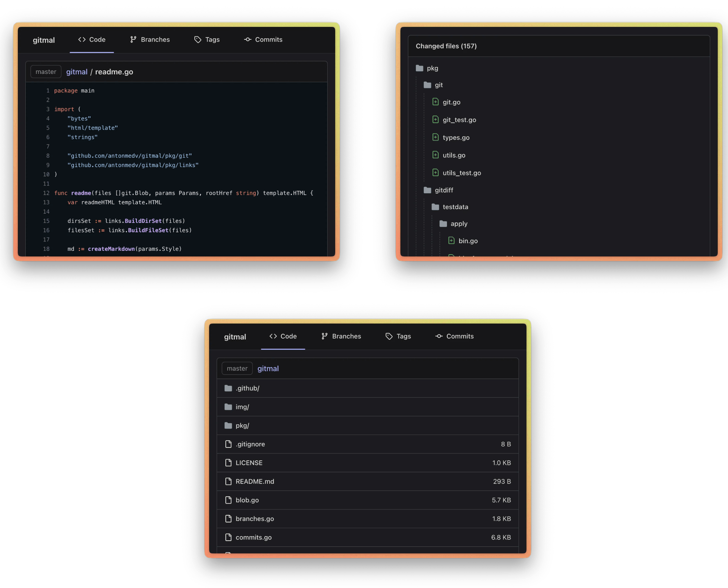Click the added-file icon beside bin.go
Viewport: 728px width, 588px height.
point(451,241)
